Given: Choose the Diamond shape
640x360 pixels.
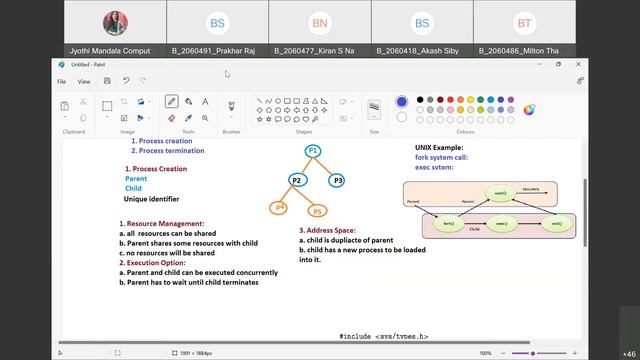Looking at the screenshot, I should (x=260, y=110).
